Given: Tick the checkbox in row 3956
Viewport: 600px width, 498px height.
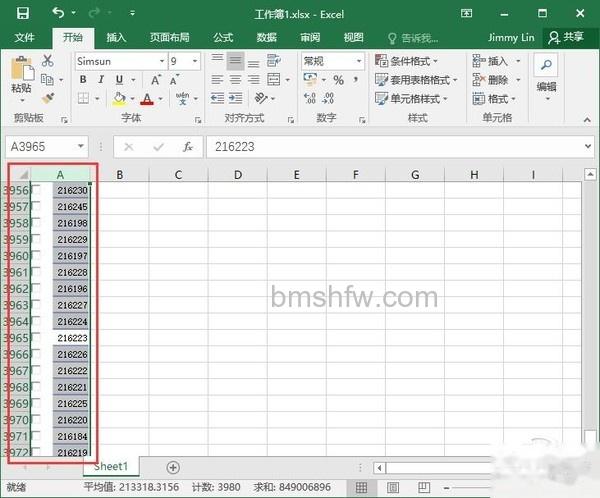Looking at the screenshot, I should pos(36,190).
